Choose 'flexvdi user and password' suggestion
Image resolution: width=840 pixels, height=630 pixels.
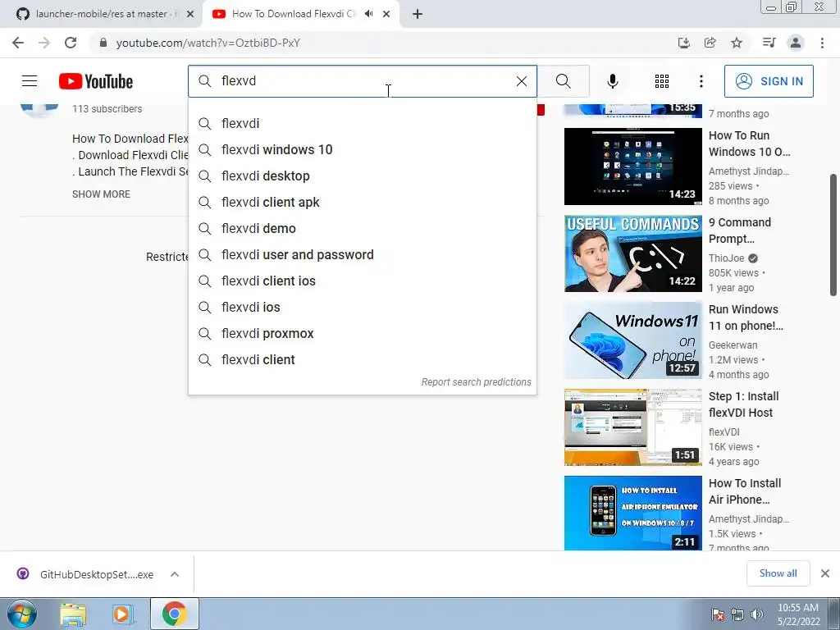coord(362,254)
